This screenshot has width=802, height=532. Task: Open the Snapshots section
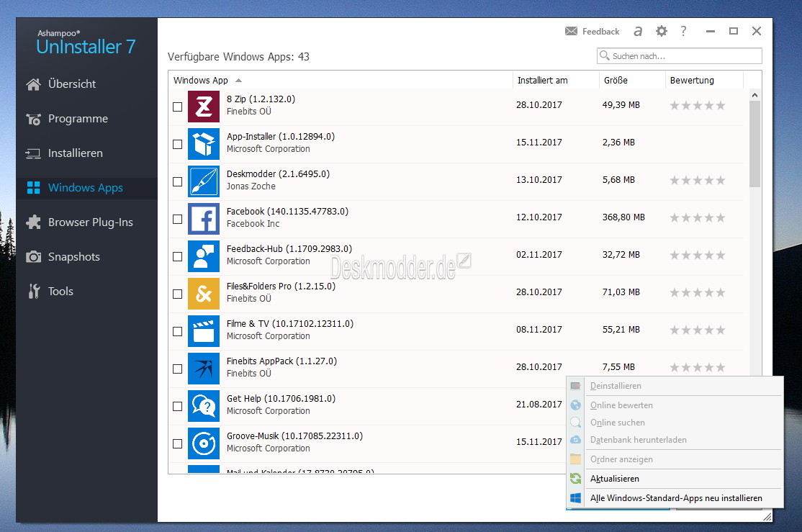tap(86, 257)
